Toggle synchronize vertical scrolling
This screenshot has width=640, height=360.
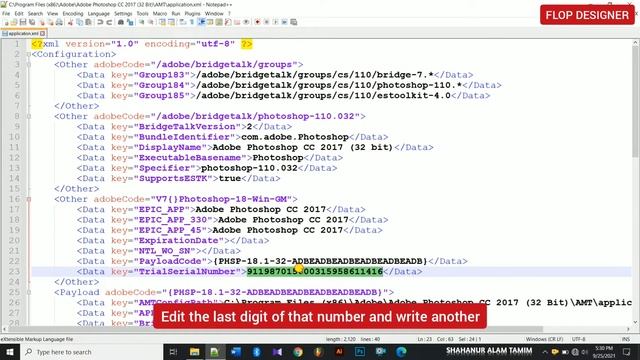(162, 22)
